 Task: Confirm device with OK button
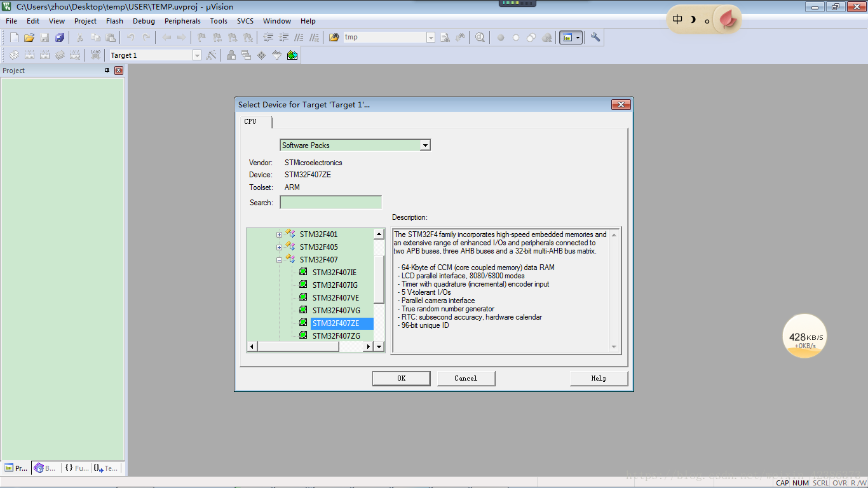pyautogui.click(x=402, y=378)
